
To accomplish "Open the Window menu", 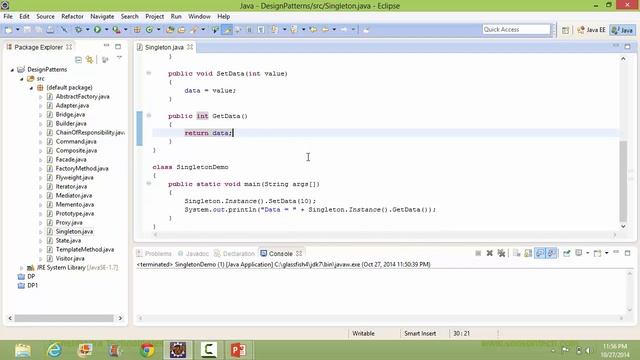I will coord(199,16).
